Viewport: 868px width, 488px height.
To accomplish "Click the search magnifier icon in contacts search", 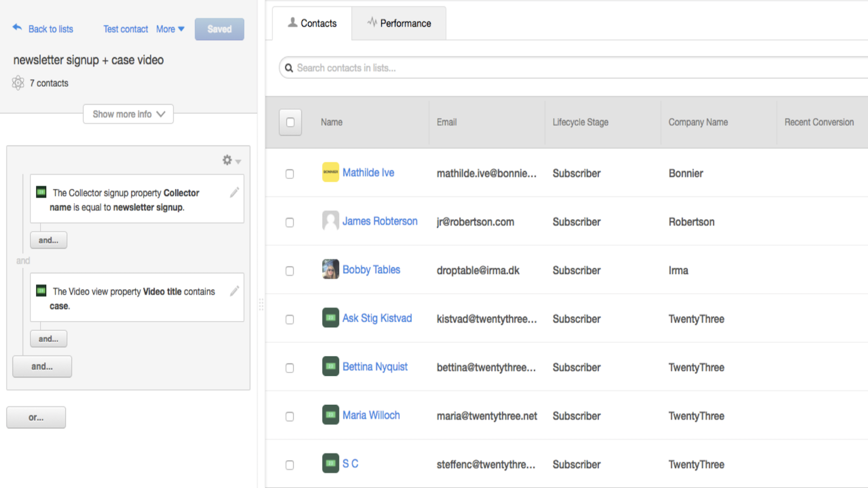I will 289,68.
